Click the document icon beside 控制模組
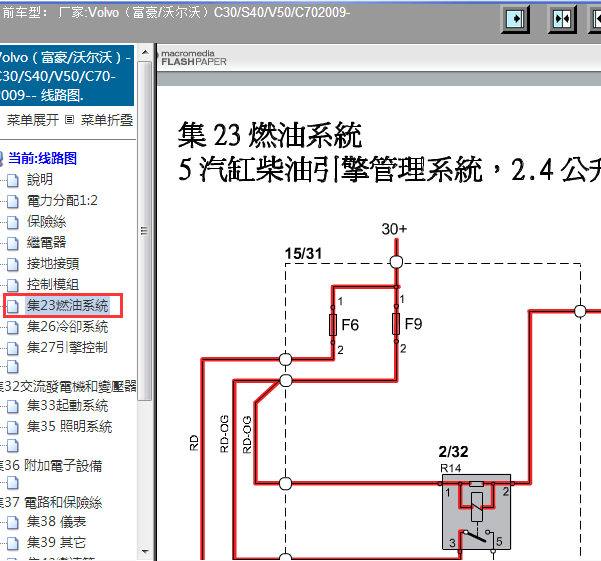Viewport: 601px width, 561px height. [x=13, y=285]
